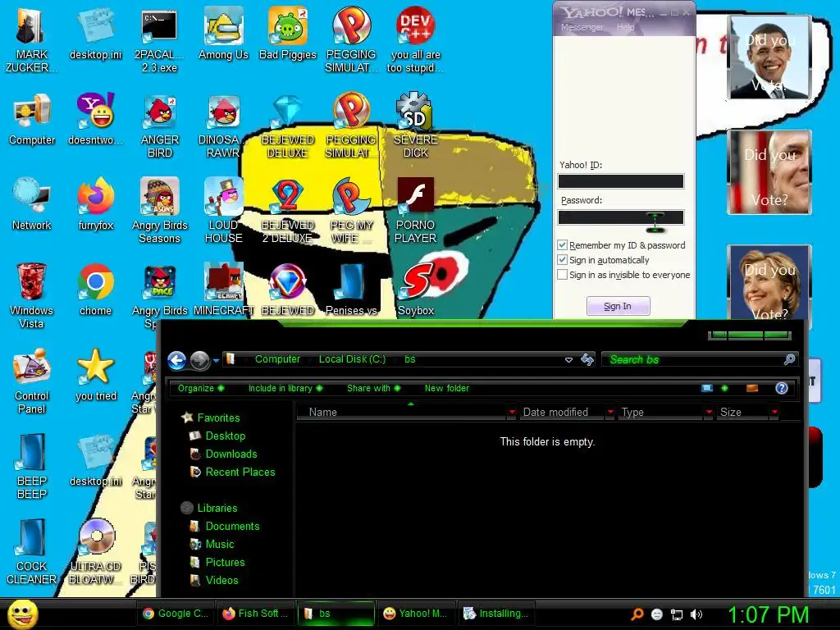This screenshot has width=840, height=630.
Task: Toggle Sign in automatically checkbox
Action: pyautogui.click(x=562, y=260)
